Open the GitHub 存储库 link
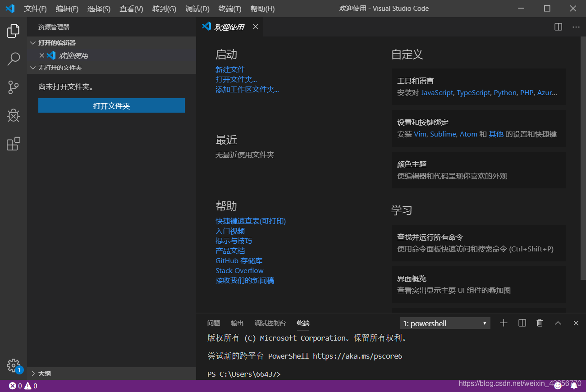Viewport: 586px width, 392px height. tap(239, 260)
